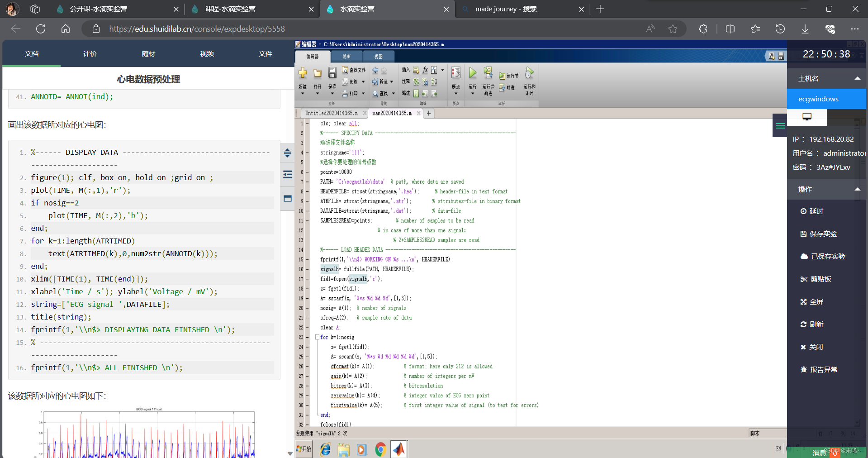Collapse the 主机名 section arrow
This screenshot has width=868, height=458.
point(857,78)
